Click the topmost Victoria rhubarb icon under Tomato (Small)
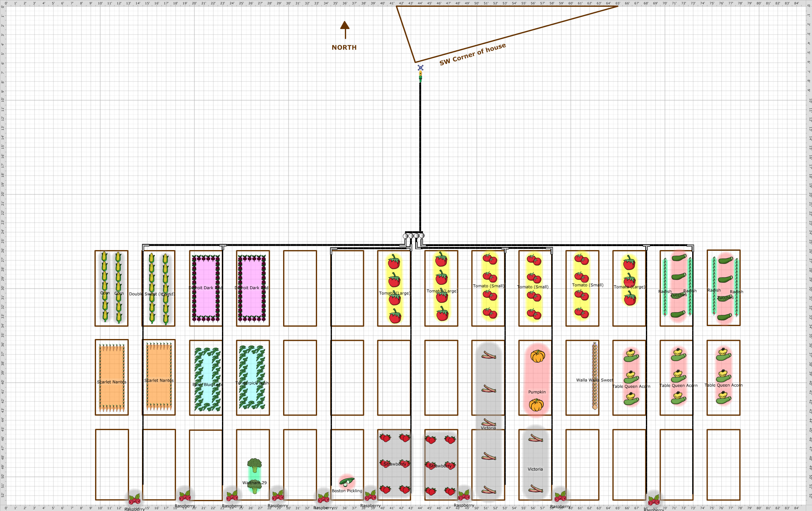The width and height of the screenshot is (812, 511). (x=488, y=355)
